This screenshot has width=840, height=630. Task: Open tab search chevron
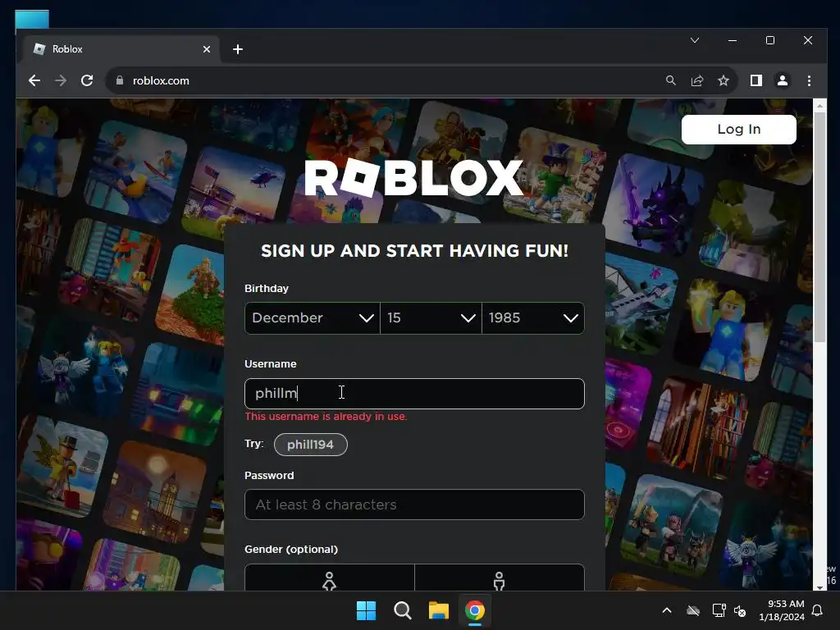(x=695, y=40)
